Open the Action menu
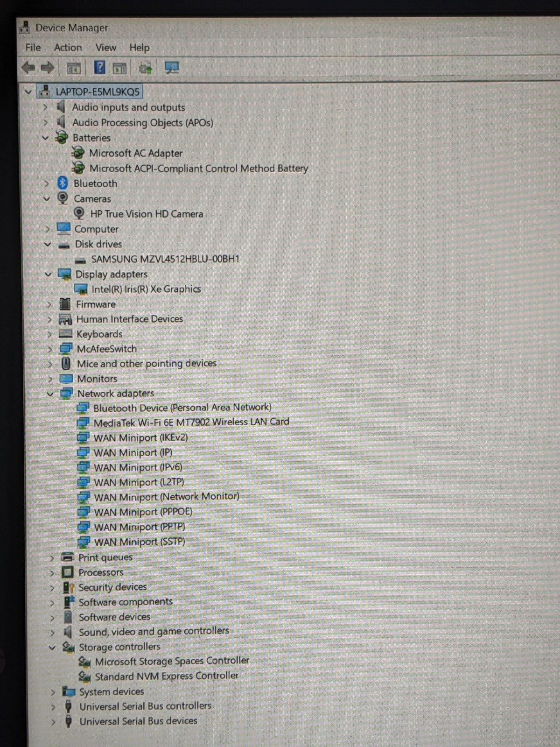The width and height of the screenshot is (560, 747). tap(68, 48)
